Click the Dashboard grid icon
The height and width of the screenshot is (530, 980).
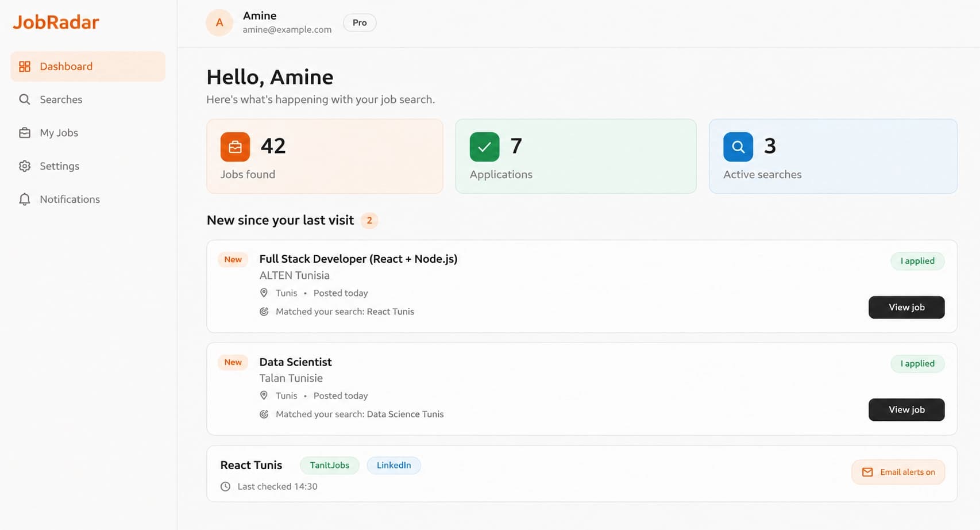(25, 67)
